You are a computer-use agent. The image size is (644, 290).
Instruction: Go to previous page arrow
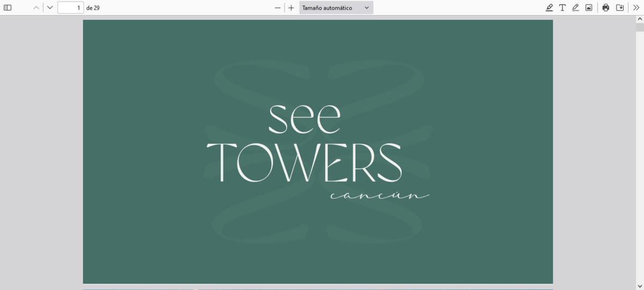pos(36,8)
